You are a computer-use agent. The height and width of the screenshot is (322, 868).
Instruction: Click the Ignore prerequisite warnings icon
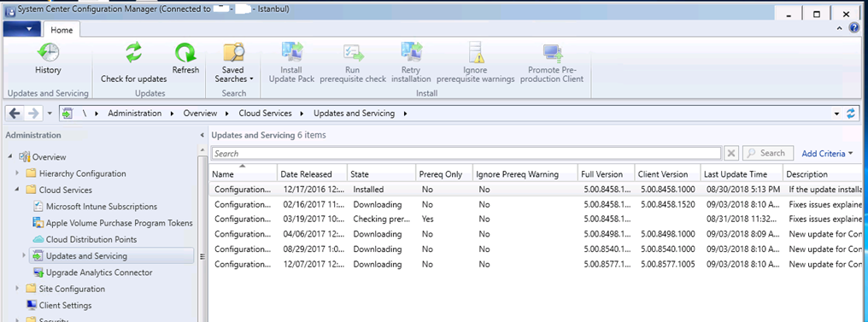click(x=476, y=53)
